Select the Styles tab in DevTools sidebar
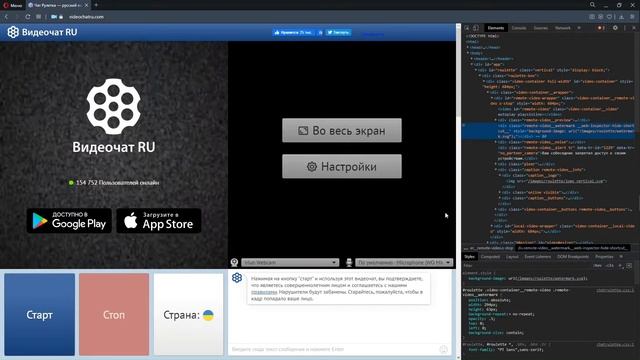This screenshot has height=360, width=640. click(x=469, y=257)
